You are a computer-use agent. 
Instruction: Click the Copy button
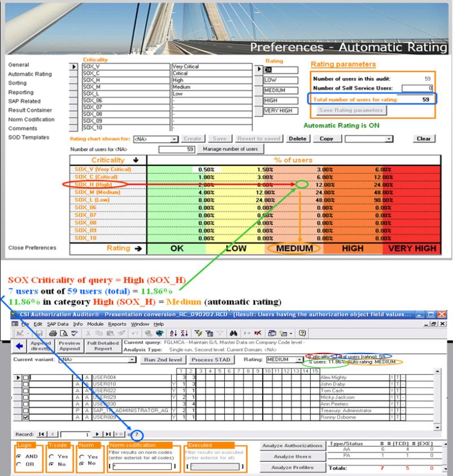(x=326, y=139)
